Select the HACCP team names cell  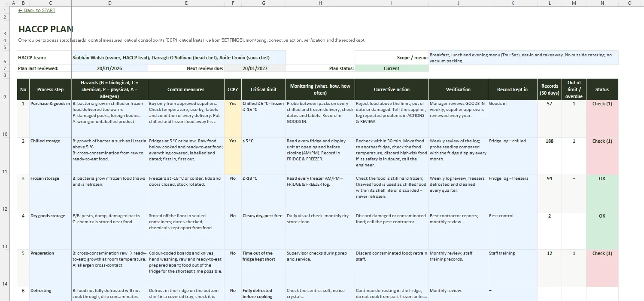click(179, 58)
